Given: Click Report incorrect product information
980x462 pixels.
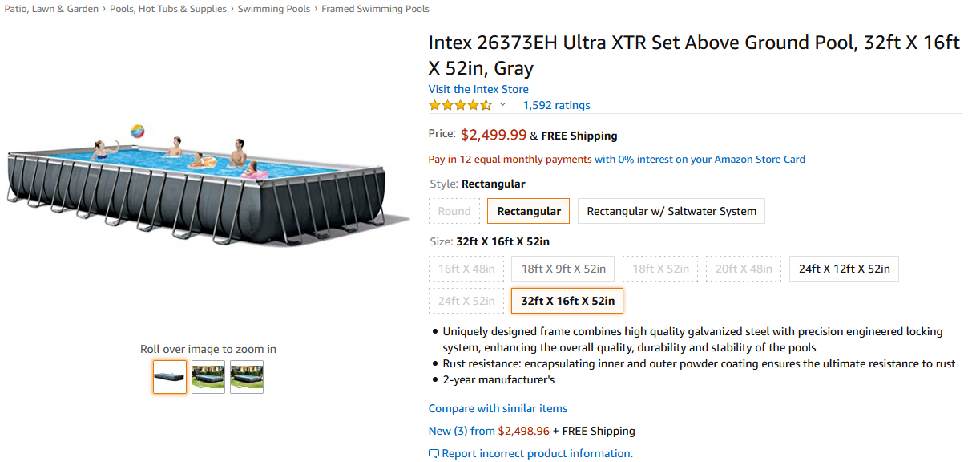Looking at the screenshot, I should [535, 452].
